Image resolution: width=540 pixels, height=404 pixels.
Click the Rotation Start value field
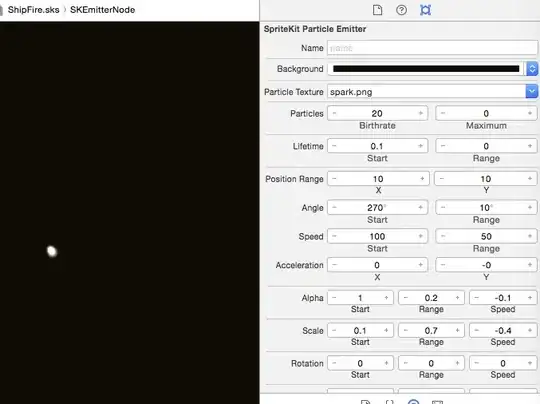360,363
